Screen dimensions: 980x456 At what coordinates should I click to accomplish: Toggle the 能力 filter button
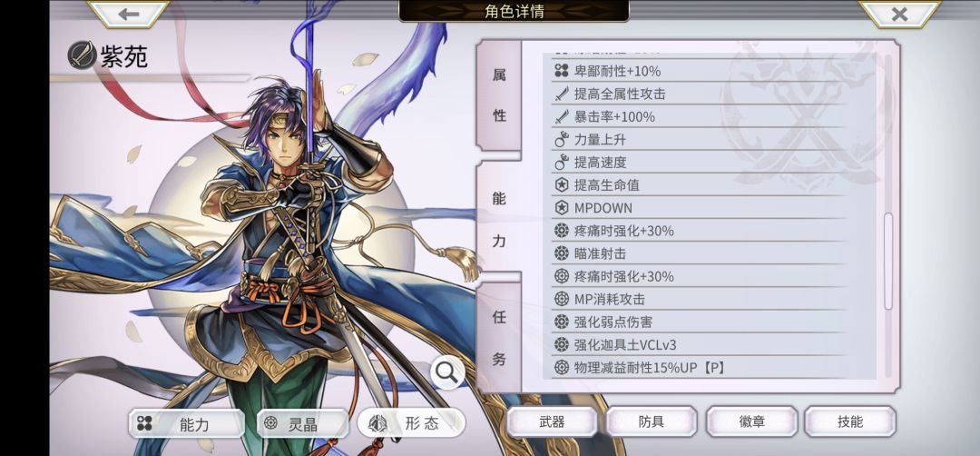[x=186, y=424]
